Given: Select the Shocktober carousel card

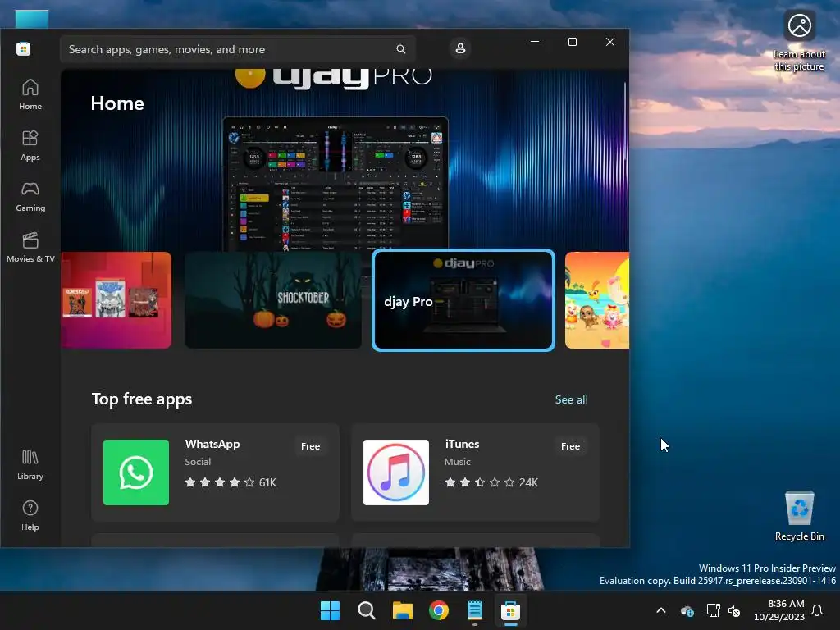Looking at the screenshot, I should [272, 300].
